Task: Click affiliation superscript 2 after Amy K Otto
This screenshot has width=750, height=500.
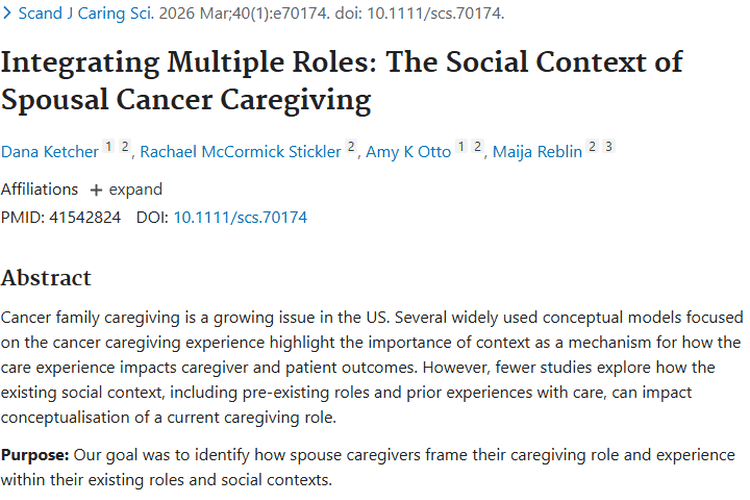Action: (477, 147)
